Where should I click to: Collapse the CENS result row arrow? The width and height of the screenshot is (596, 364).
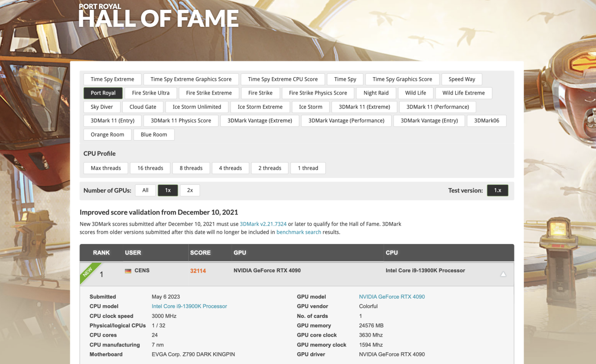coord(503,274)
